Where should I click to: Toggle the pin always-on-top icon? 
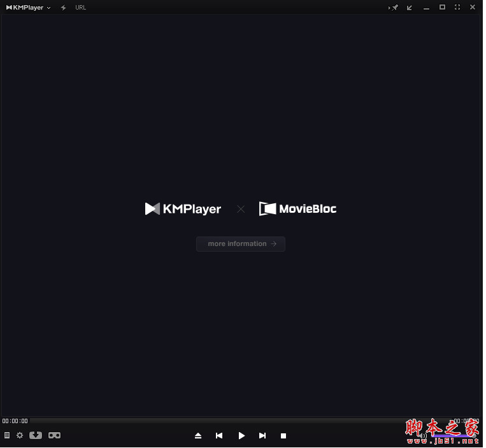tap(394, 8)
